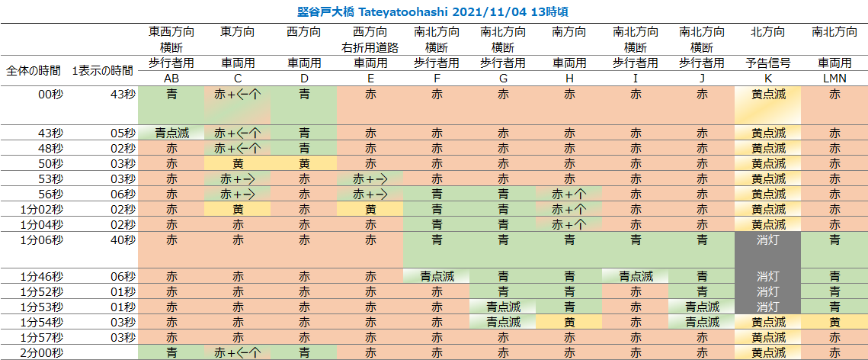Viewport: 868px width, 360px height.
Task: Select the 1表示の時間 column header
Action: [102, 71]
